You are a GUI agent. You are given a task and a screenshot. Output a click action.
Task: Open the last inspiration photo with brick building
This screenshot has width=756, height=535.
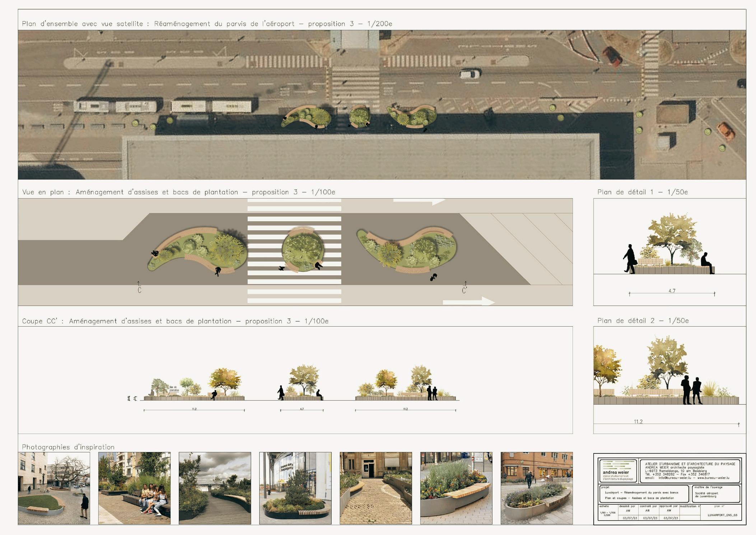coord(536,488)
